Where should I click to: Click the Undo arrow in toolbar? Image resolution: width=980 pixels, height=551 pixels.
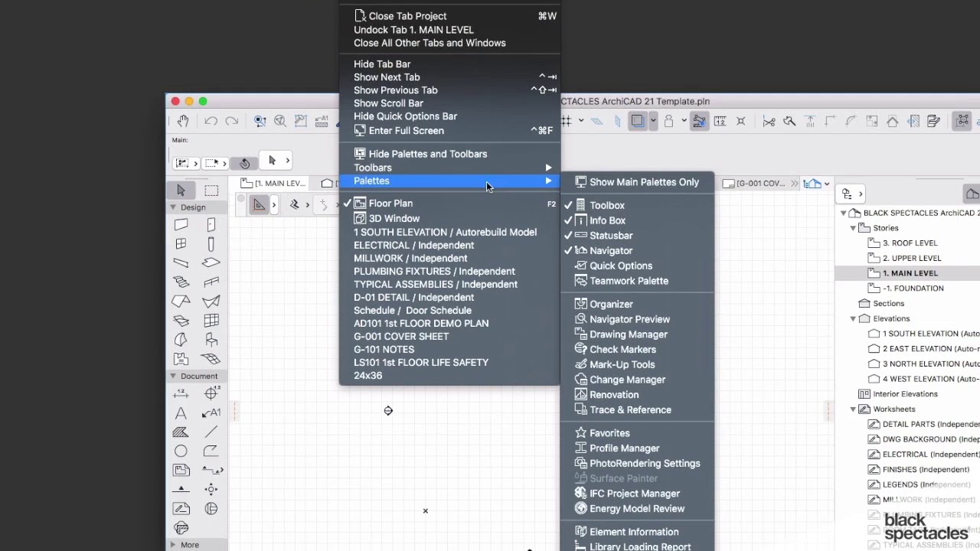pos(211,121)
